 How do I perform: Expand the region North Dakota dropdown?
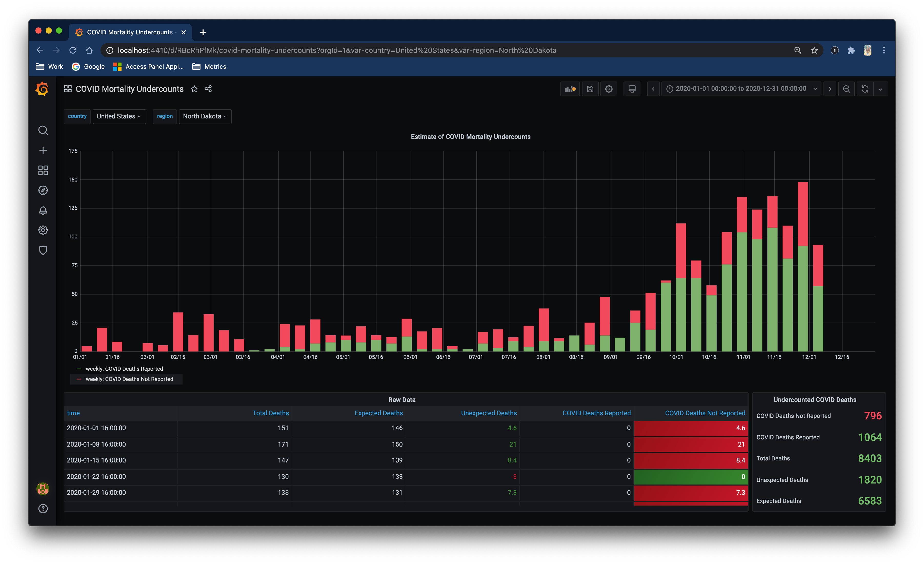click(205, 116)
